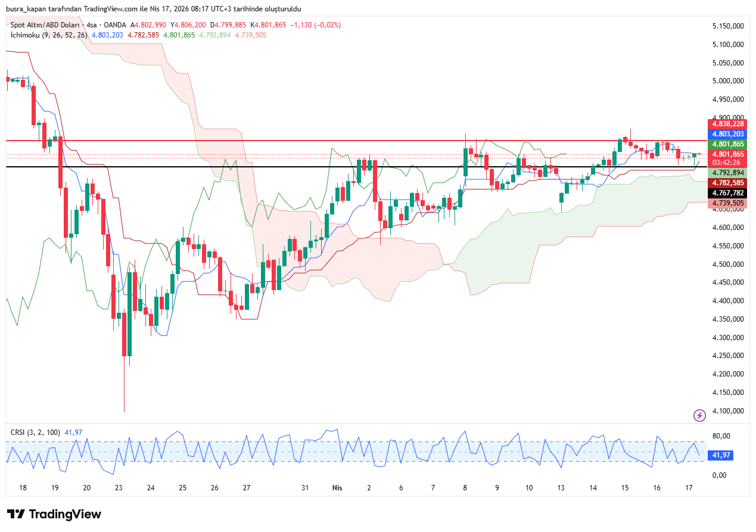Screen dimensions: 756x532
Task: Click the purple lightning bolt icon
Action: [700, 415]
